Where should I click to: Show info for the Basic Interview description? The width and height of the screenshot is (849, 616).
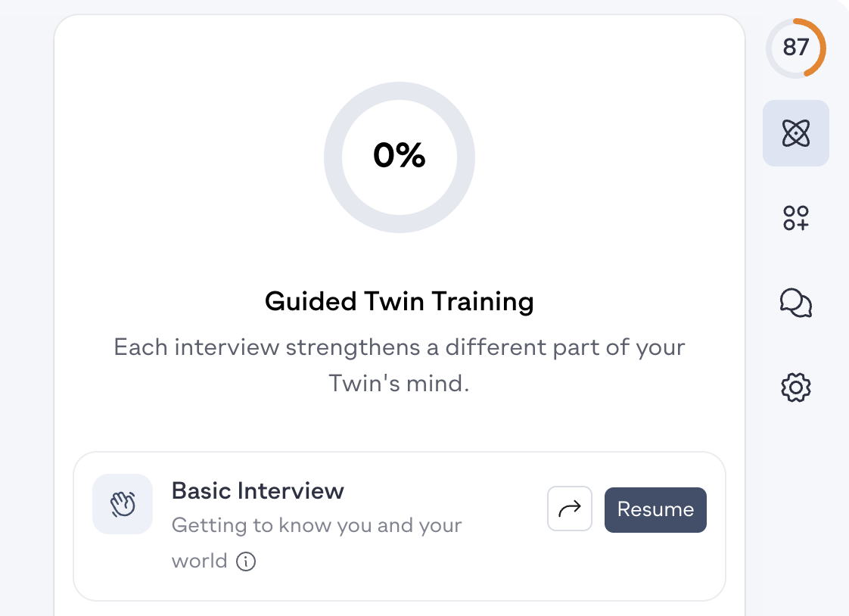(246, 562)
